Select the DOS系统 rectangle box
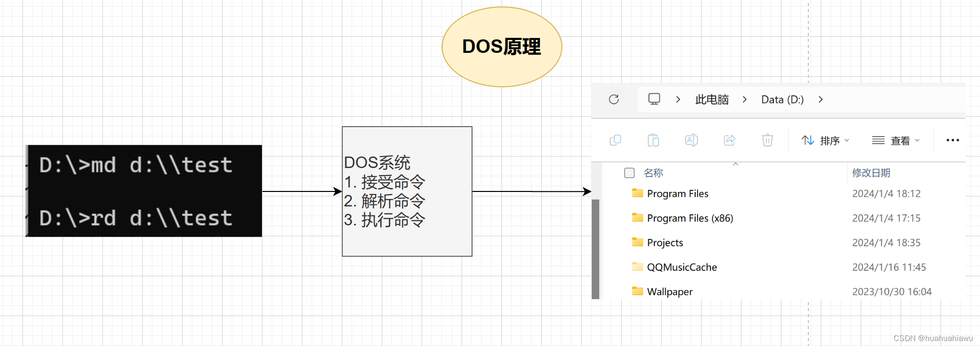The width and height of the screenshot is (980, 346). 407,191
